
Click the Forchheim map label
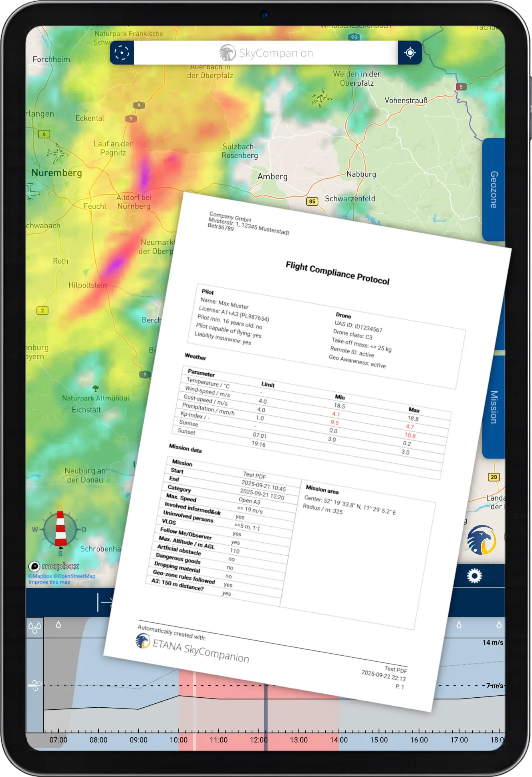pos(51,59)
